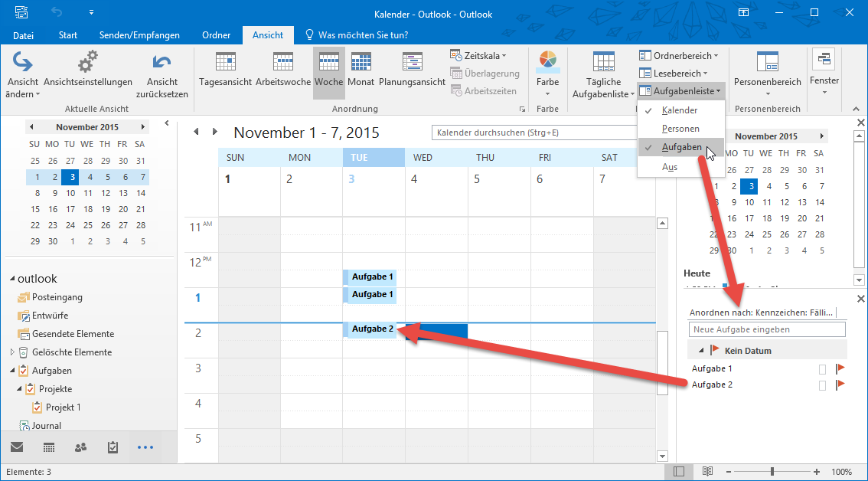Open the Journal folder

pos(47,426)
